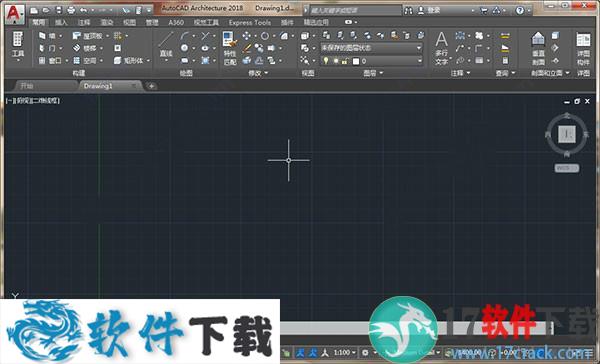This screenshot has height=364, width=600.
Task: Select the 矩形体 box tool icon
Action: (x=118, y=60)
